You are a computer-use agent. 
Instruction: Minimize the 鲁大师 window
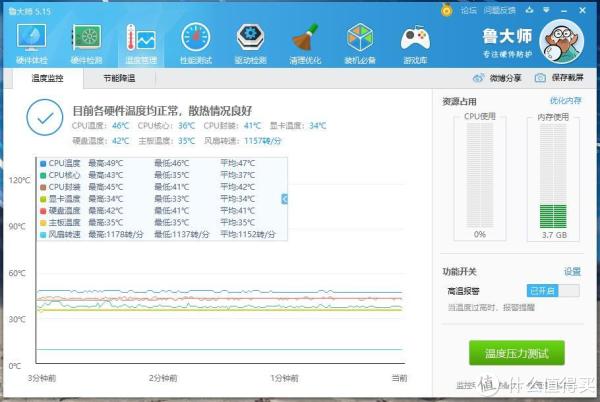pos(564,10)
